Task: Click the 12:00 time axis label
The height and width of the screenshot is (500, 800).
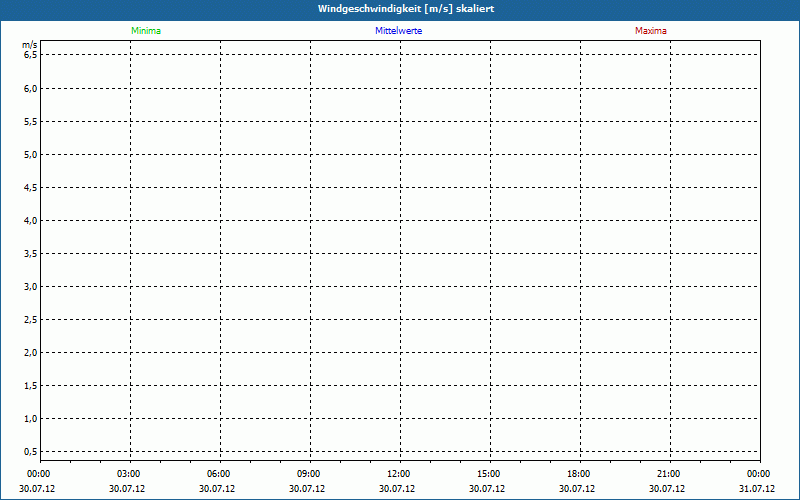Action: tap(398, 474)
